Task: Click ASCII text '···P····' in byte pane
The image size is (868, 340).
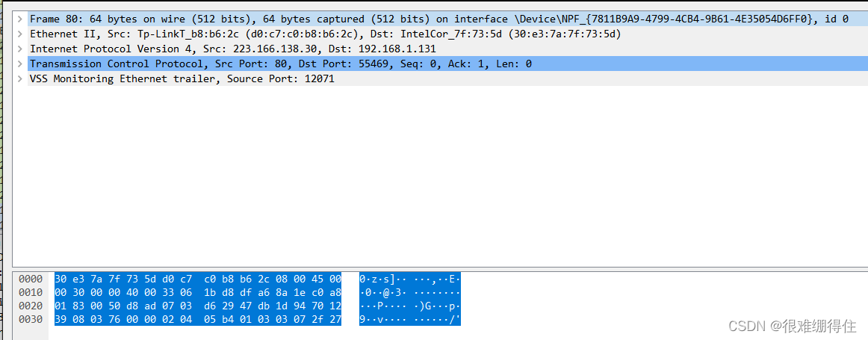Action: click(x=383, y=306)
